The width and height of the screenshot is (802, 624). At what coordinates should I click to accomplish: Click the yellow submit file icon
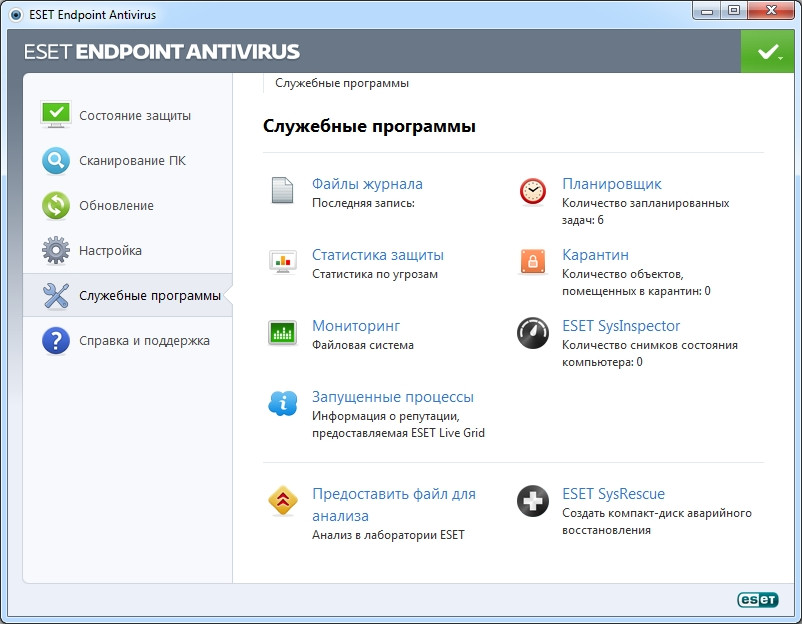[x=282, y=500]
